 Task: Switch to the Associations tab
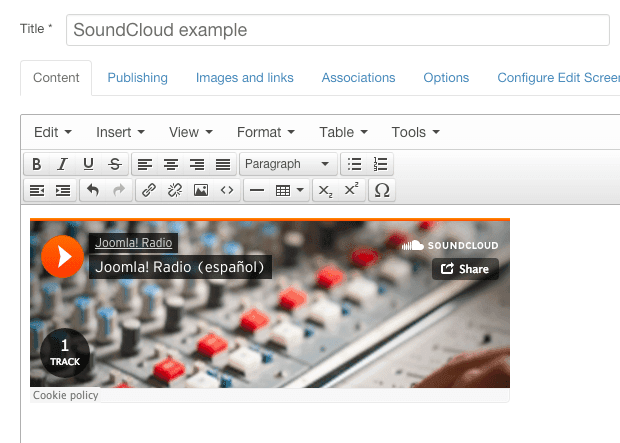pos(358,78)
